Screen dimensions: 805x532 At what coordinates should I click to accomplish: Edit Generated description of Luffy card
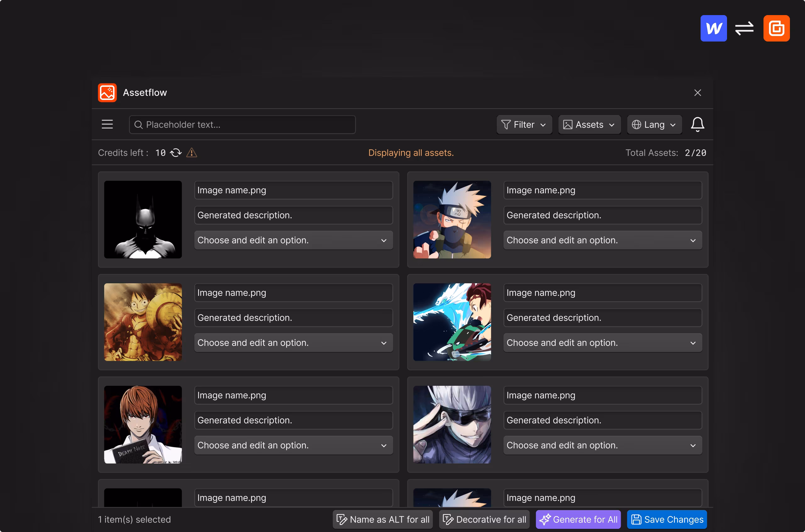click(293, 318)
